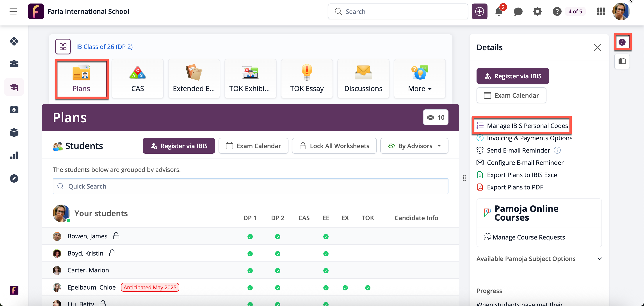Expand the More menu tile
The height and width of the screenshot is (306, 644).
(420, 79)
